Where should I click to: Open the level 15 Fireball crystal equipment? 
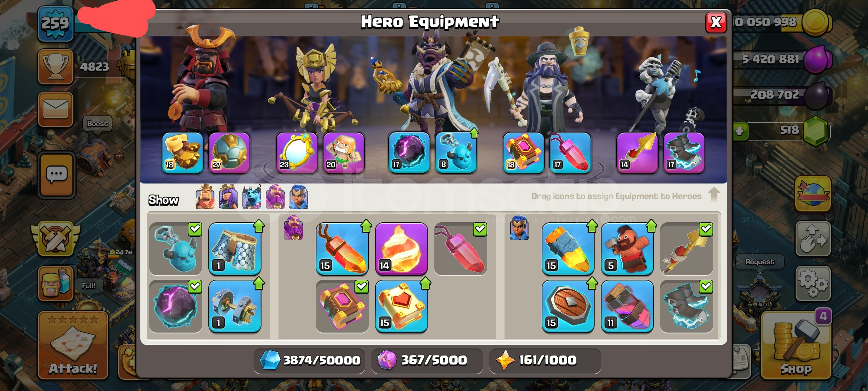pos(342,249)
